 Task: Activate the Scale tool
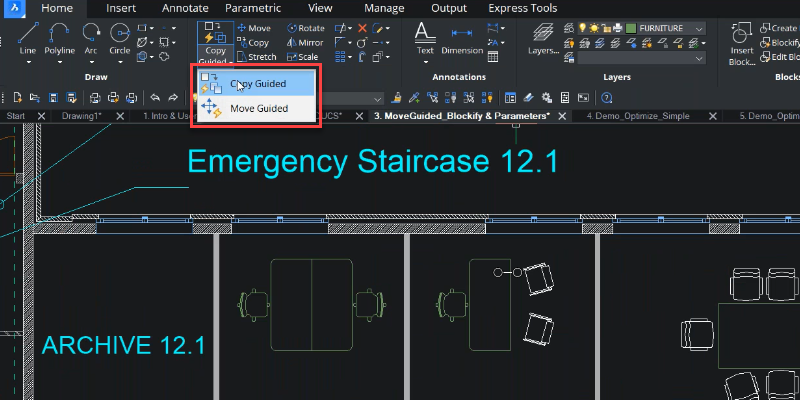[x=303, y=57]
